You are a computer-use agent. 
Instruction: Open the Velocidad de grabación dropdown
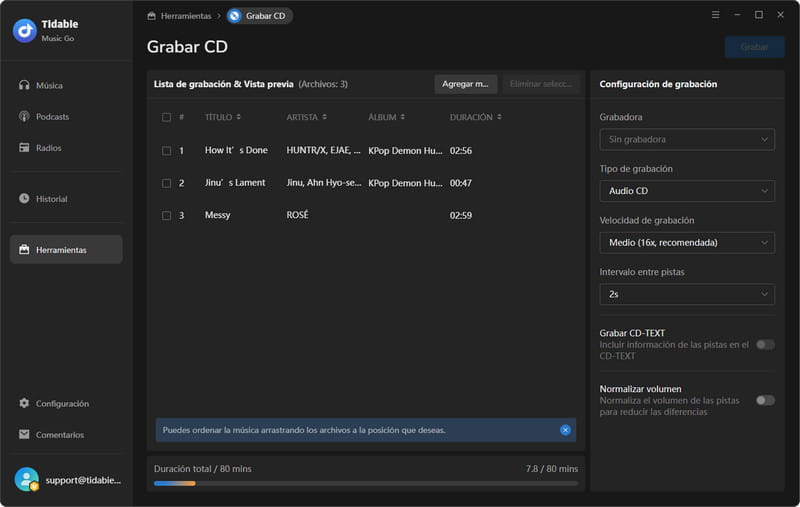click(687, 242)
